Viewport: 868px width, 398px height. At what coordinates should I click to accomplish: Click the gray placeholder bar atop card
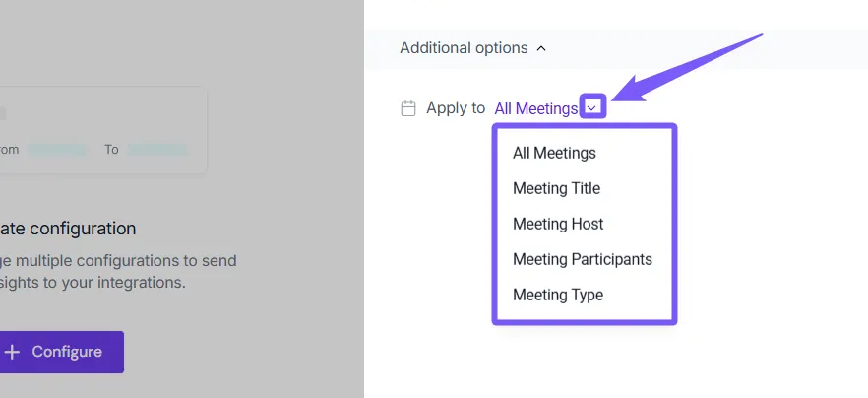point(3,113)
